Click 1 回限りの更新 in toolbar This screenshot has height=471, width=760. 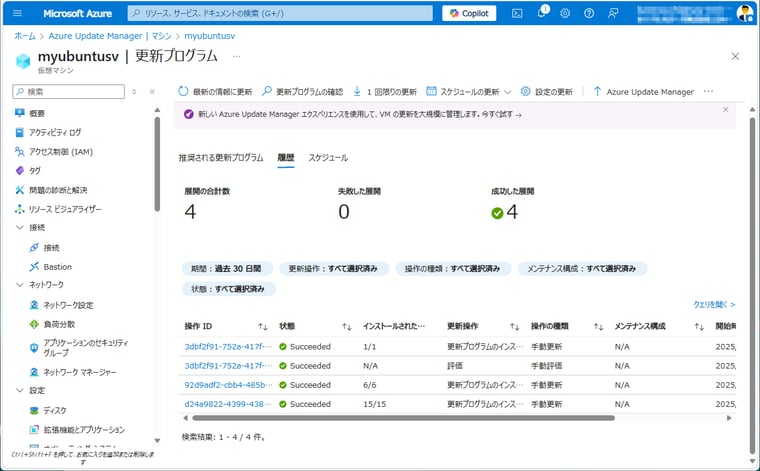[385, 92]
